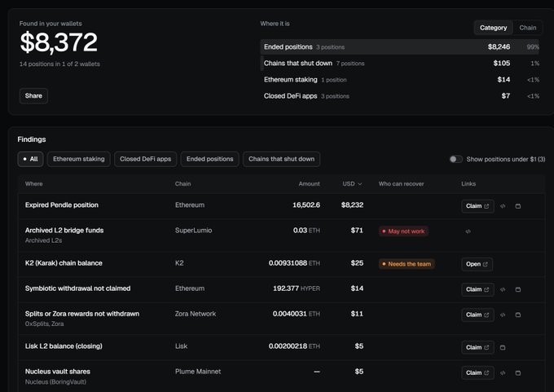Click the window icon in Splits or Zora rewards row
This screenshot has width=554, height=392.
pos(518,315)
